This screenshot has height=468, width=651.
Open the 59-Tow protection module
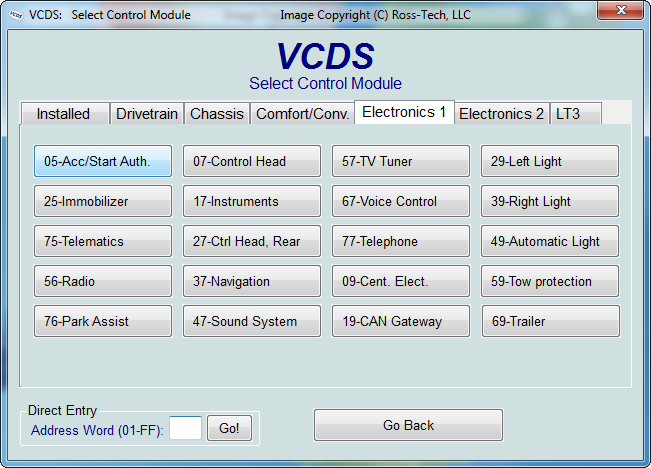(x=550, y=281)
